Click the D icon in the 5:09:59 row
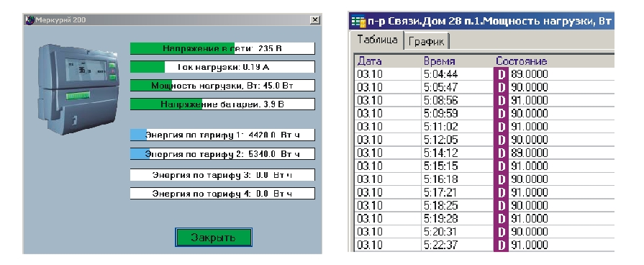The height and width of the screenshot is (265, 644). pos(501,113)
